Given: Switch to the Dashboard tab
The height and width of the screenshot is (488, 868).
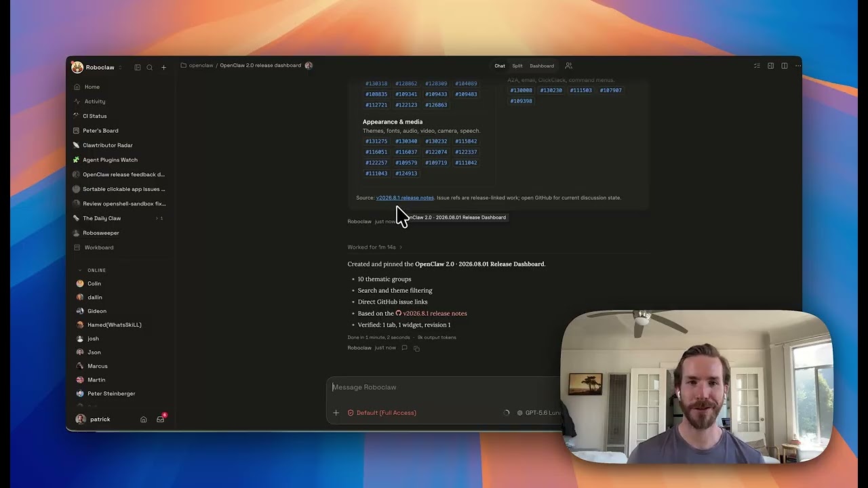Looking at the screenshot, I should [x=542, y=66].
